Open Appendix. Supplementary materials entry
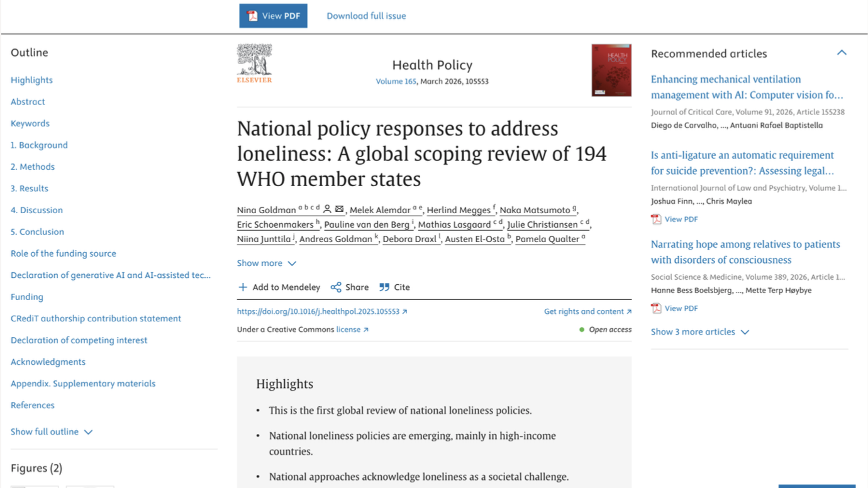Viewport: 868px width, 488px height. [x=83, y=384]
